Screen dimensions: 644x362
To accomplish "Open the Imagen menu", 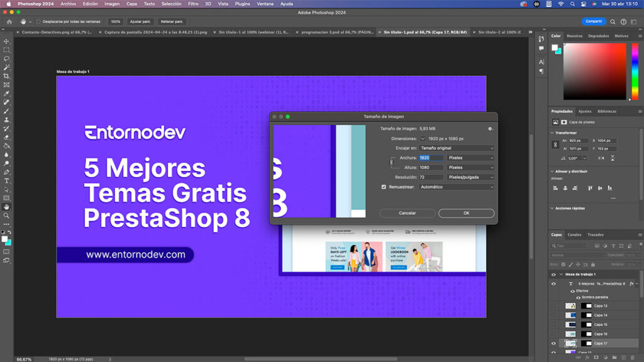I will (x=112, y=4).
